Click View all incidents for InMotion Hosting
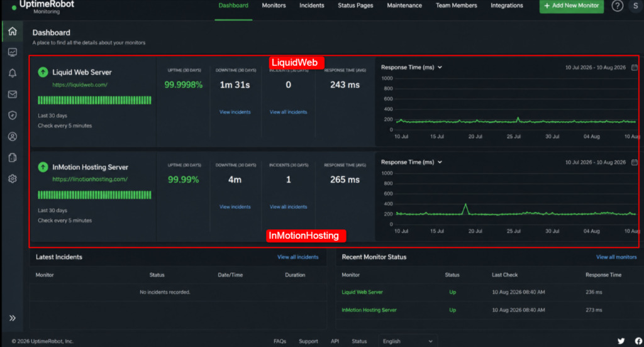644x347 pixels. [x=288, y=207]
